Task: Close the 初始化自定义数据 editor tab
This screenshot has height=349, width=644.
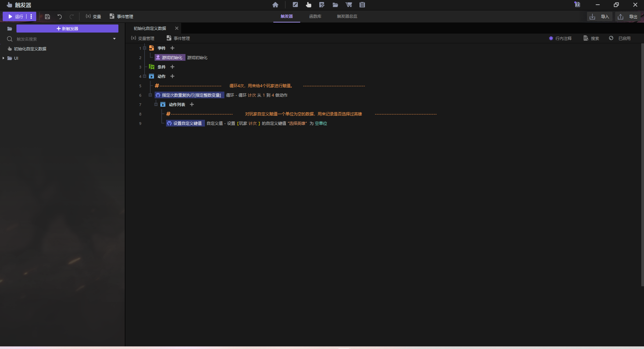Action: 177,28
